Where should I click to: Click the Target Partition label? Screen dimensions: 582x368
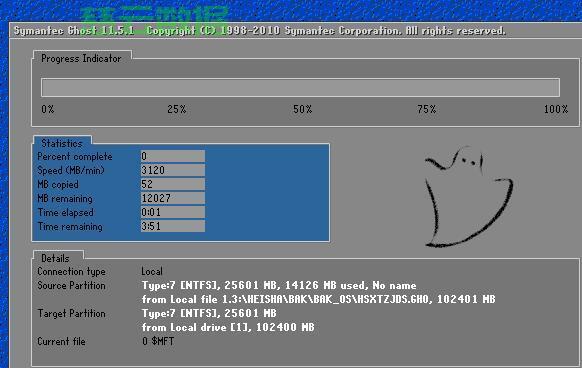pyautogui.click(x=71, y=313)
